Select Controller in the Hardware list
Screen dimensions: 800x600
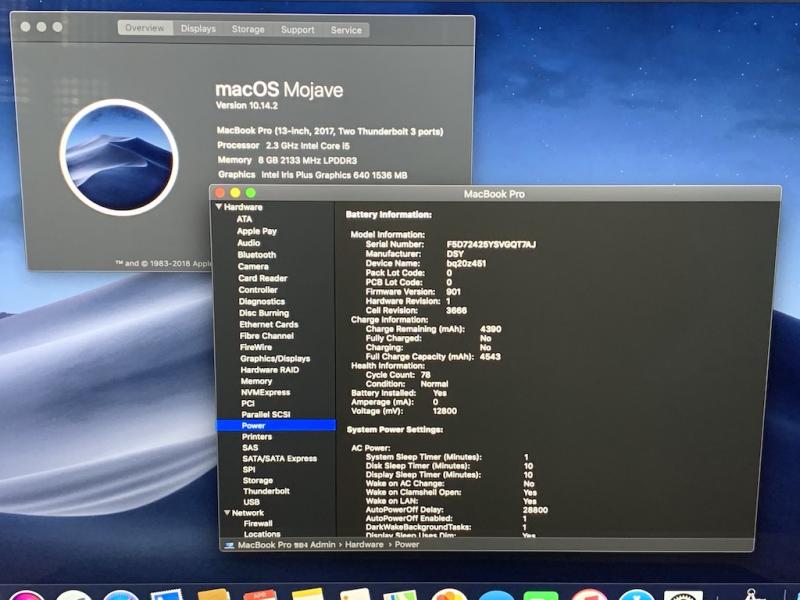point(258,290)
